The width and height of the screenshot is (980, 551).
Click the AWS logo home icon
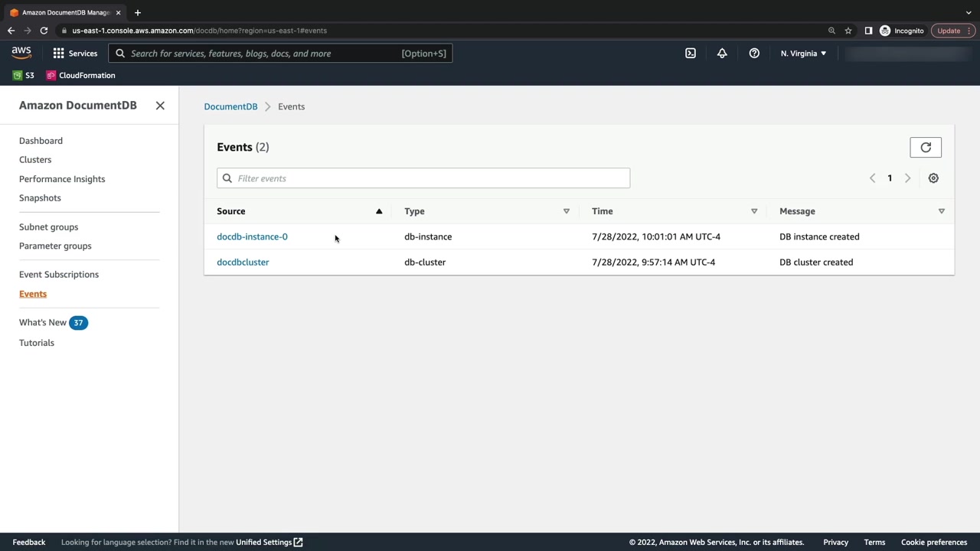pos(21,53)
